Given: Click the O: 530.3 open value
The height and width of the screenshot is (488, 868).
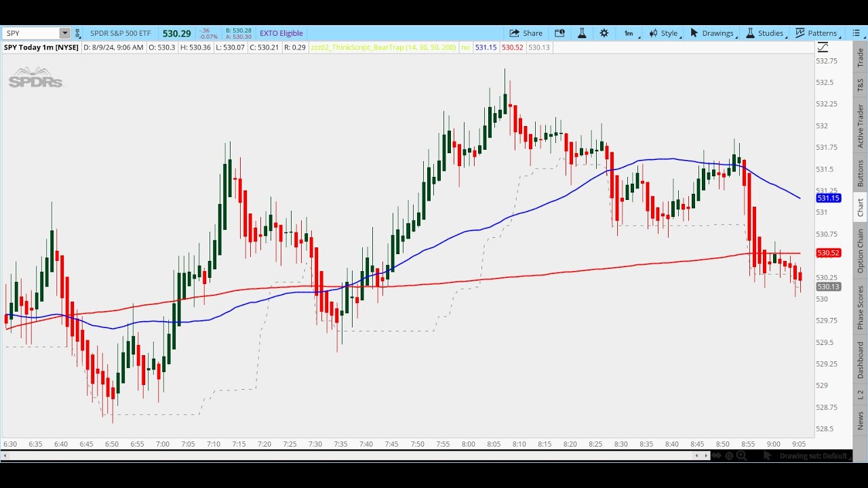Looking at the screenshot, I should pyautogui.click(x=161, y=47).
